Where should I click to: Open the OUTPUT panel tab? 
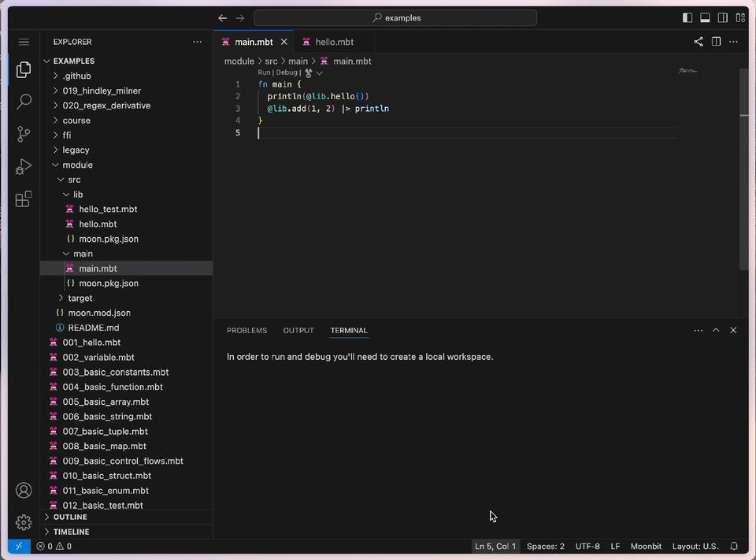(298, 330)
